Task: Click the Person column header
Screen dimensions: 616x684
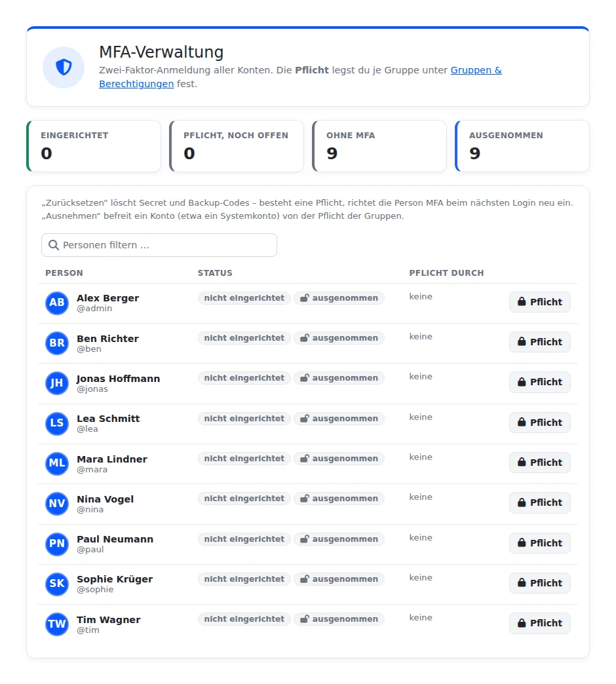Action: (64, 273)
